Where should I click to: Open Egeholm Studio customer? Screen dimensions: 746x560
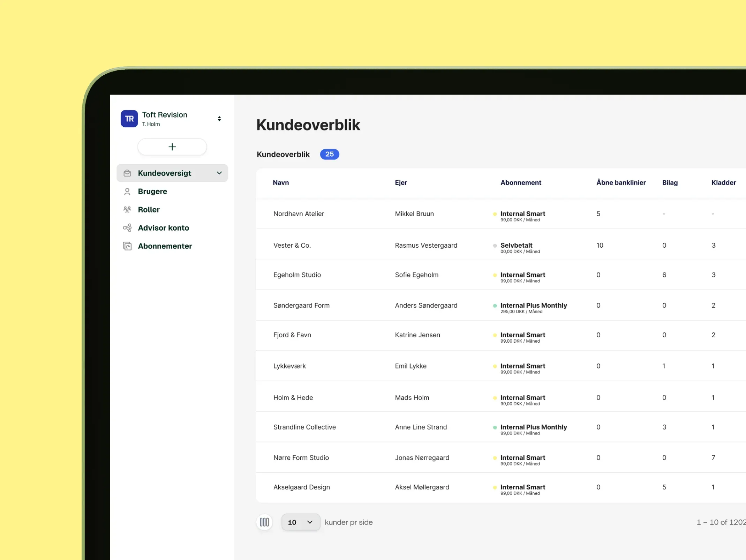297,275
